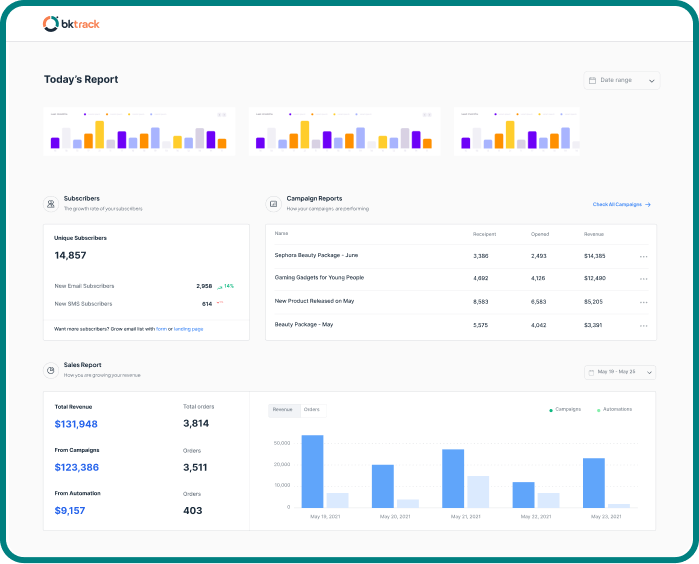Screen dimensions: 699x564
Task: Open ellipsis menu for Beauty Package - May
Action: (643, 325)
